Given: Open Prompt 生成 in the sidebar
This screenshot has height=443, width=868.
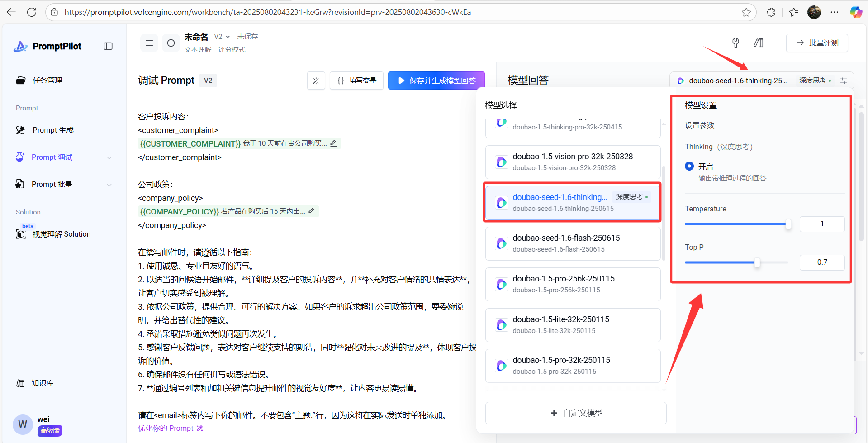Looking at the screenshot, I should (53, 130).
